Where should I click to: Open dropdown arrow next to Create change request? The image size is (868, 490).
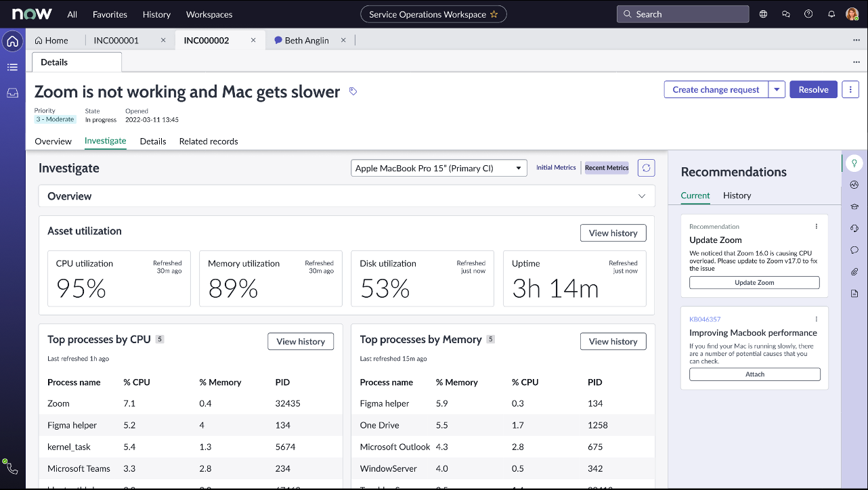coord(777,89)
